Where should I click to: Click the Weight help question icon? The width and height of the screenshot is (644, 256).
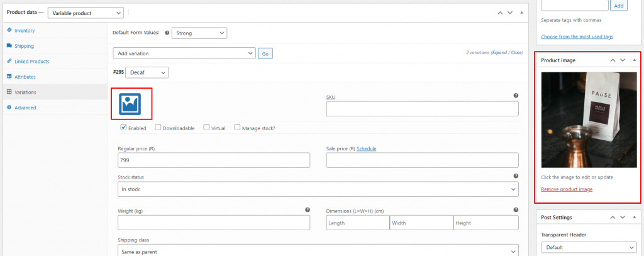pos(307,209)
